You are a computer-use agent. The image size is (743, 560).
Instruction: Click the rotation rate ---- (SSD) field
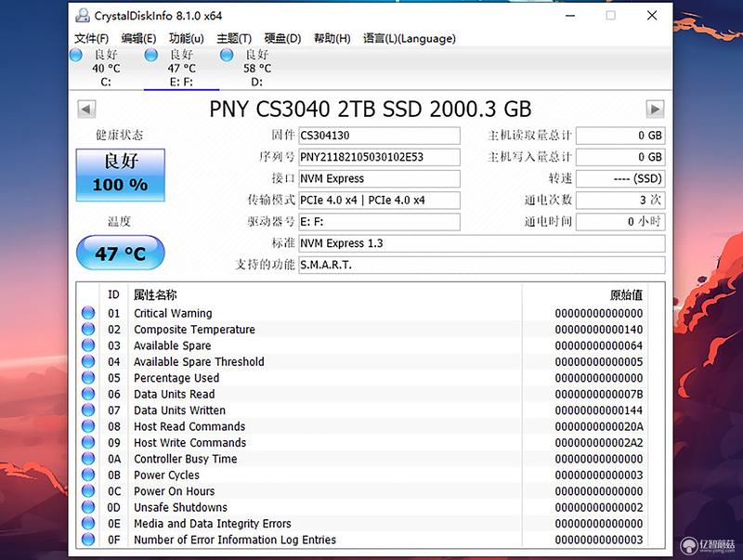coord(620,178)
